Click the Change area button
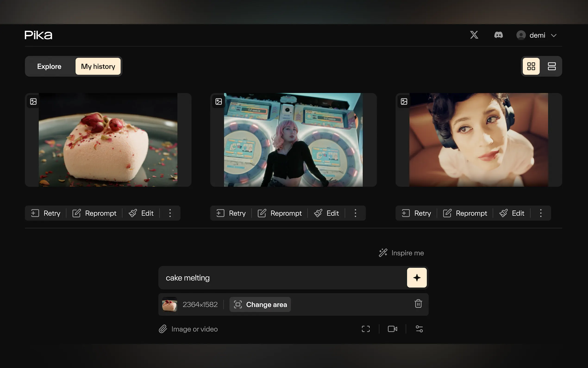Viewport: 588px width, 368px height. [260, 305]
